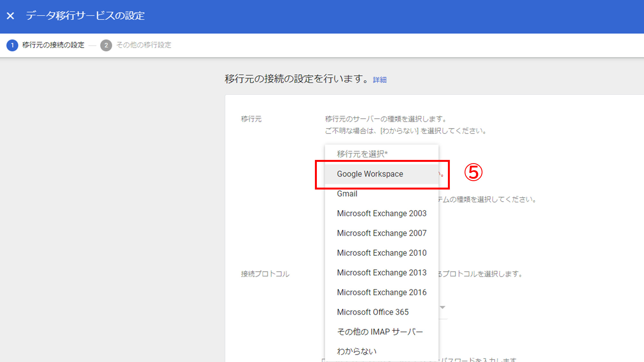Choose Gmail as migration source
The width and height of the screenshot is (644, 362).
[x=382, y=194]
